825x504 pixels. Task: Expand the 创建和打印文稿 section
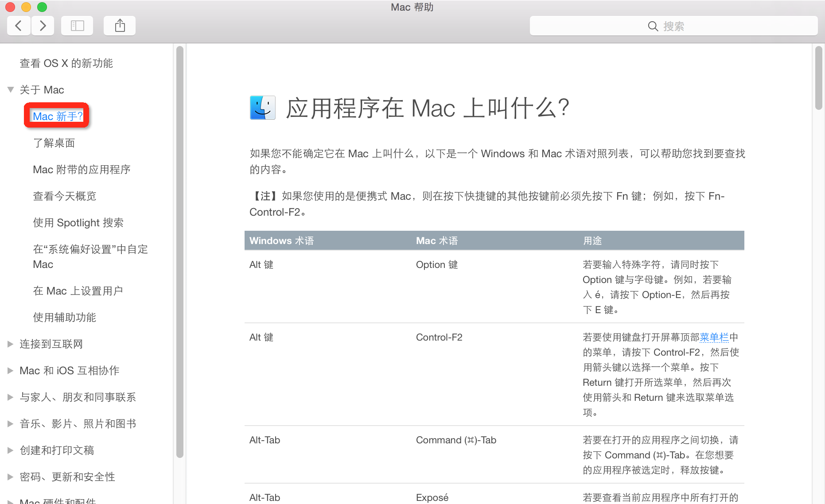pyautogui.click(x=11, y=450)
